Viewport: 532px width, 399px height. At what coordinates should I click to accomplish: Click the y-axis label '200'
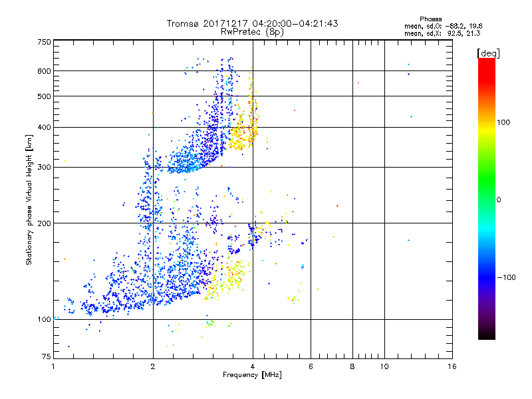[x=45, y=223]
